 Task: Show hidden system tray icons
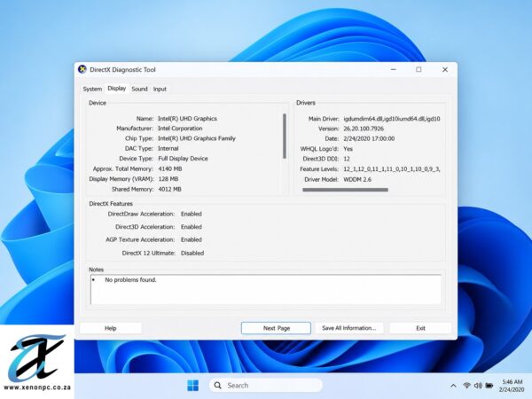point(453,386)
